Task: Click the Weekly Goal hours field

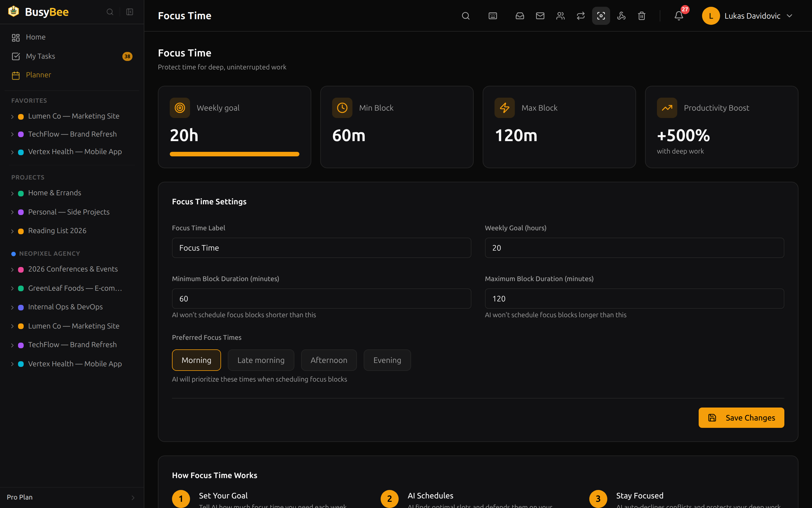Action: pos(634,248)
